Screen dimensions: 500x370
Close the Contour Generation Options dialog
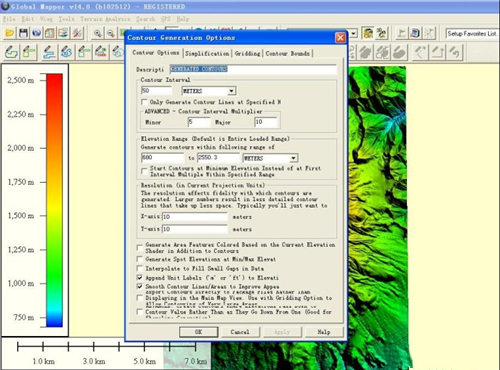click(340, 38)
